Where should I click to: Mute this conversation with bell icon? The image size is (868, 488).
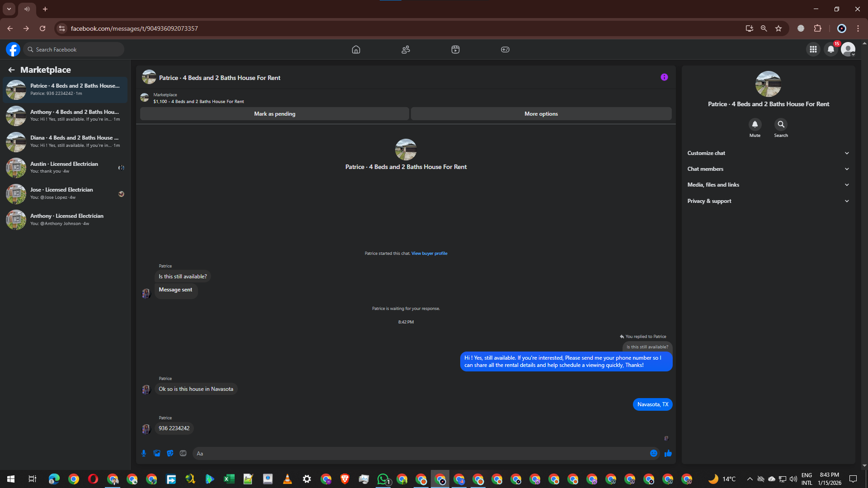pyautogui.click(x=755, y=124)
